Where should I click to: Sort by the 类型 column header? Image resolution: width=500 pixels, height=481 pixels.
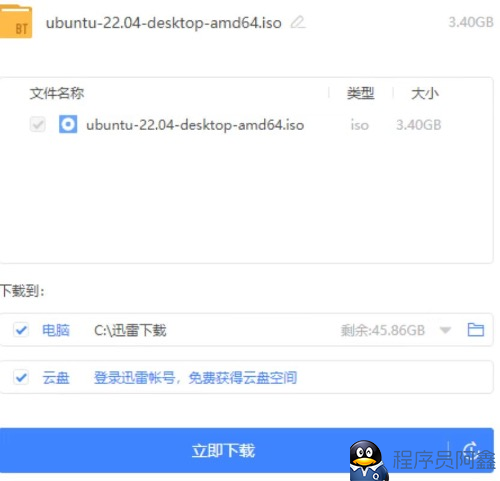pyautogui.click(x=361, y=93)
